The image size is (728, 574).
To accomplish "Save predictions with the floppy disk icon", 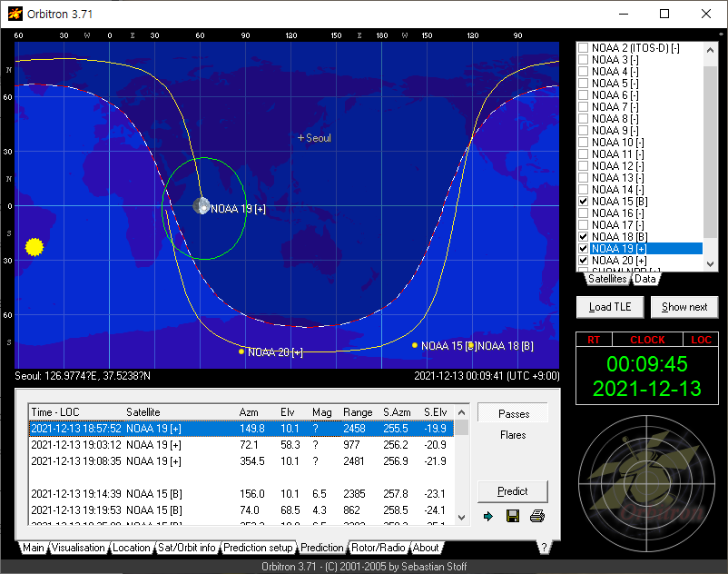I will pos(513,517).
